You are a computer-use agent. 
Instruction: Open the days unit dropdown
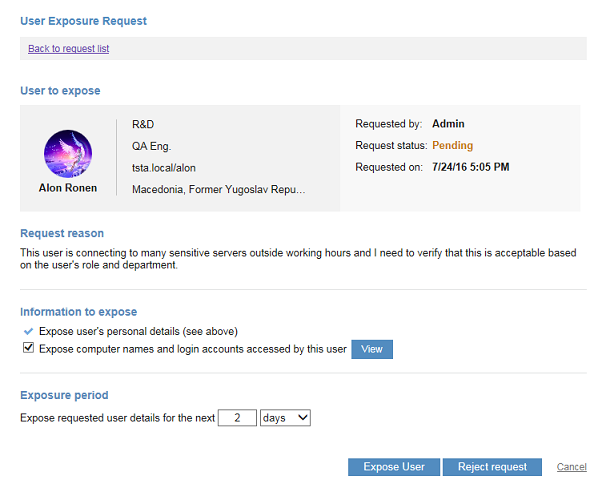(285, 417)
